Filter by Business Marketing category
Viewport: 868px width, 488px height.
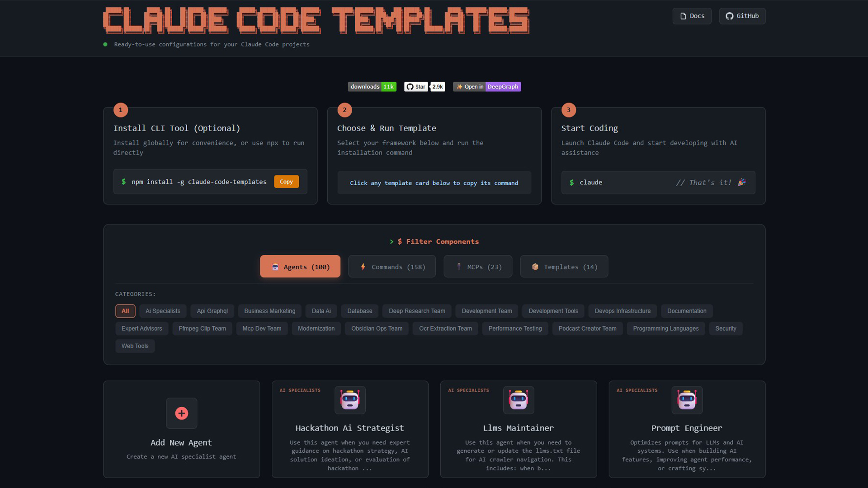pyautogui.click(x=269, y=311)
